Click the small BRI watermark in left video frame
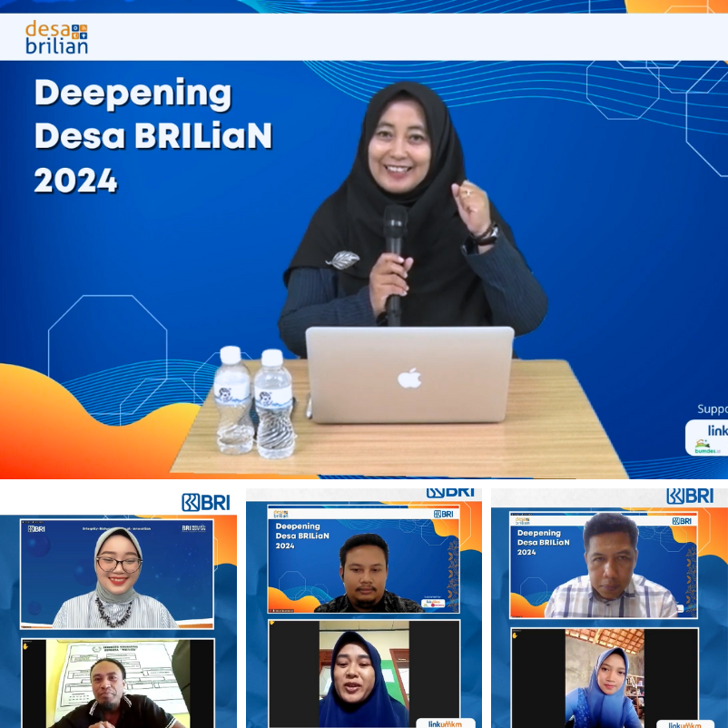 [37, 528]
